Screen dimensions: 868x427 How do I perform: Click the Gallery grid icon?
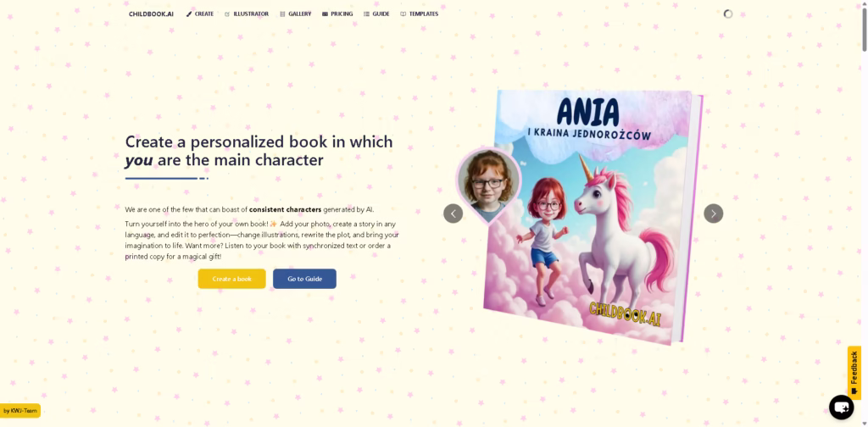[x=282, y=14]
